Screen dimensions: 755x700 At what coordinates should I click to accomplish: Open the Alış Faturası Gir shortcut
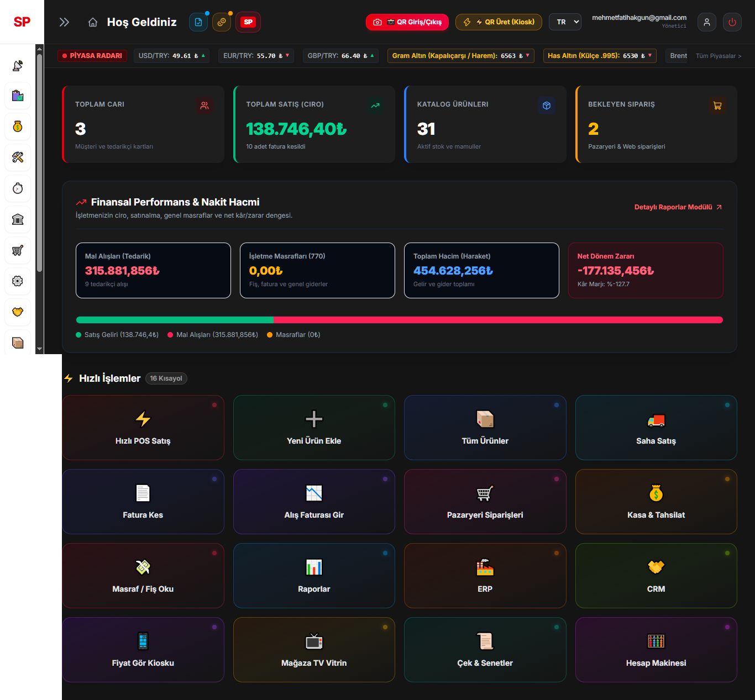(314, 502)
